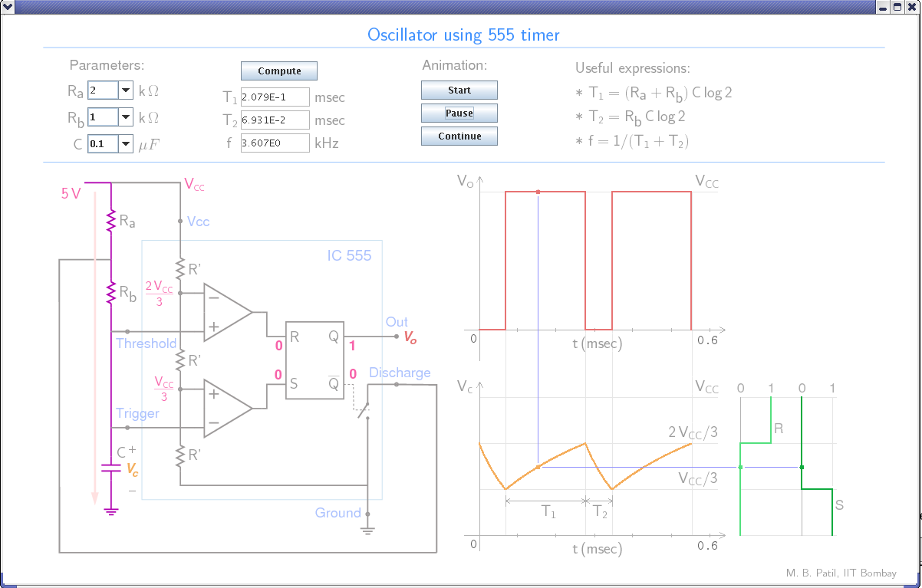Click the 'Discharge' pin label
Screen dimensions: 922x588
point(400,373)
